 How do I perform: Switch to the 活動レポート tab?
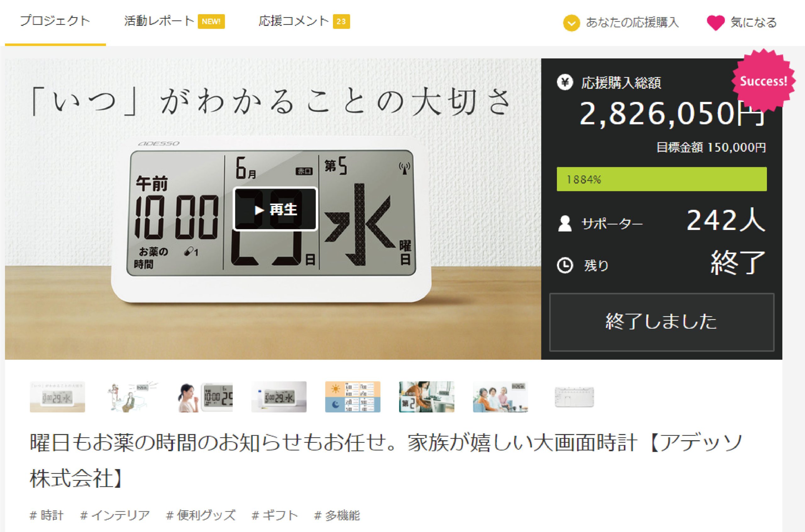[174, 21]
